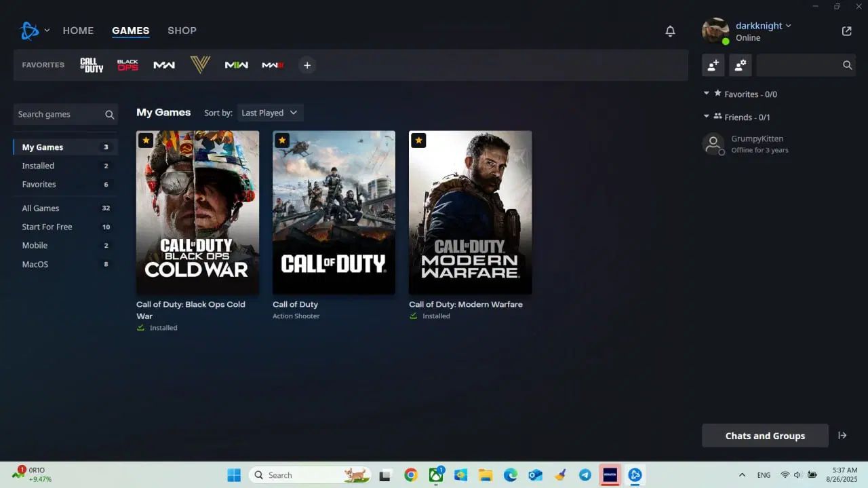Image resolution: width=868 pixels, height=488 pixels.
Task: Open Telegram from taskbar
Action: 585,475
